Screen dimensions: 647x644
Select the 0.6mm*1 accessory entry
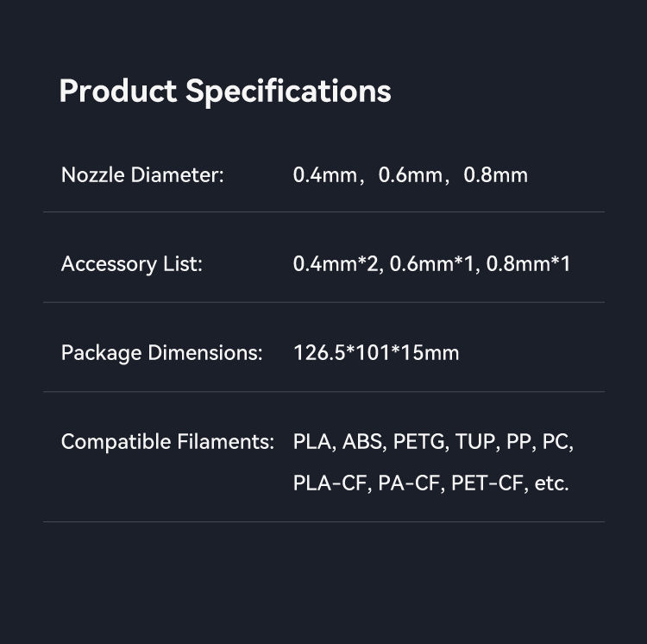tap(434, 264)
